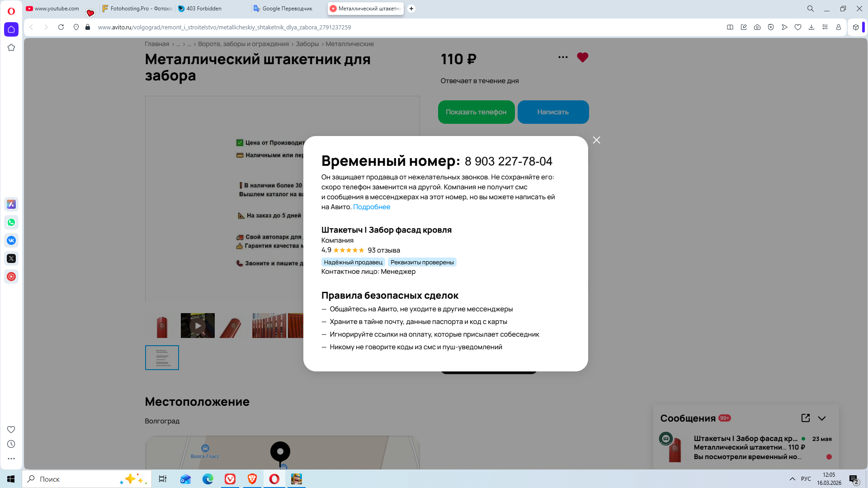
Task: Click the Подробнее link in popup
Action: pyautogui.click(x=372, y=207)
